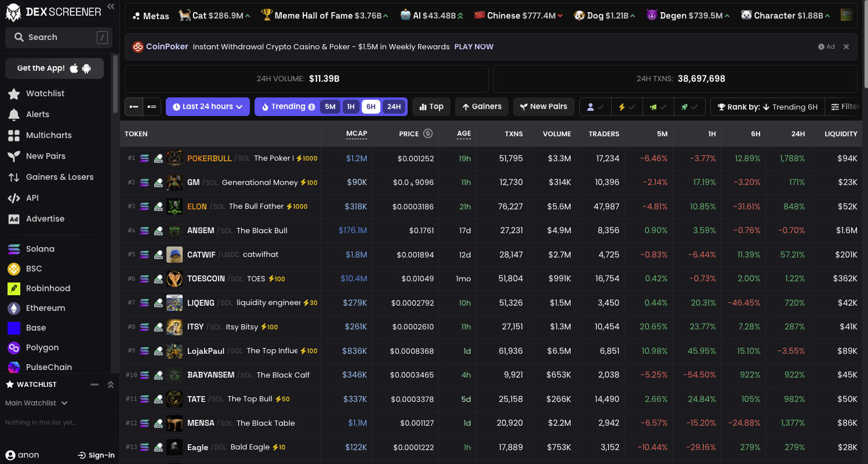This screenshot has width=868, height=464.
Task: Open Multicharts grid icon item
Action: click(x=14, y=135)
